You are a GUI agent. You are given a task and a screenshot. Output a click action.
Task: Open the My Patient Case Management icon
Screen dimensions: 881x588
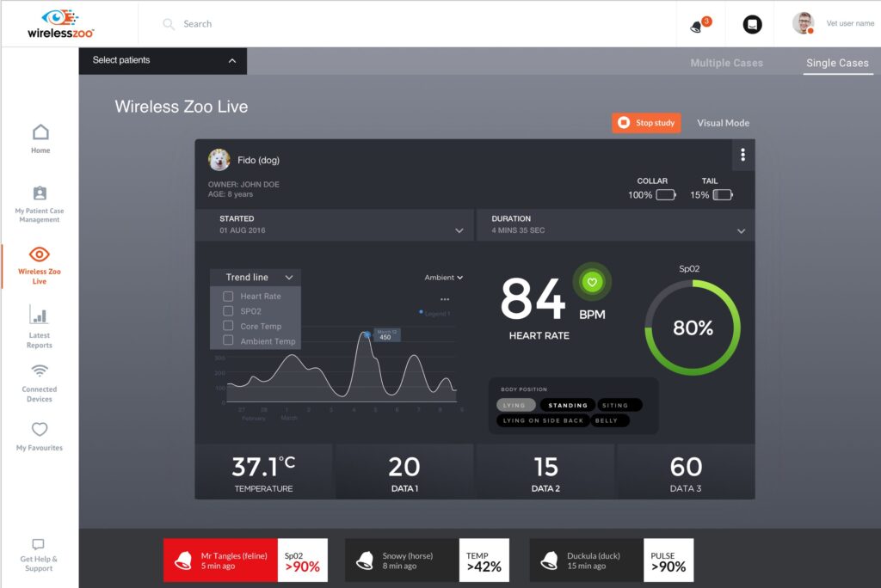40,193
